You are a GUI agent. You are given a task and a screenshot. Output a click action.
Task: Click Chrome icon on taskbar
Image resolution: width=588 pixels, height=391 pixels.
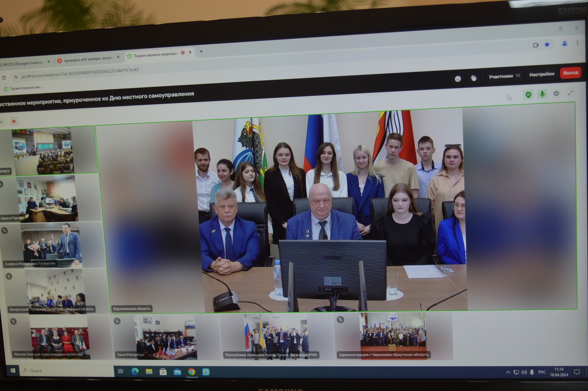tap(192, 371)
